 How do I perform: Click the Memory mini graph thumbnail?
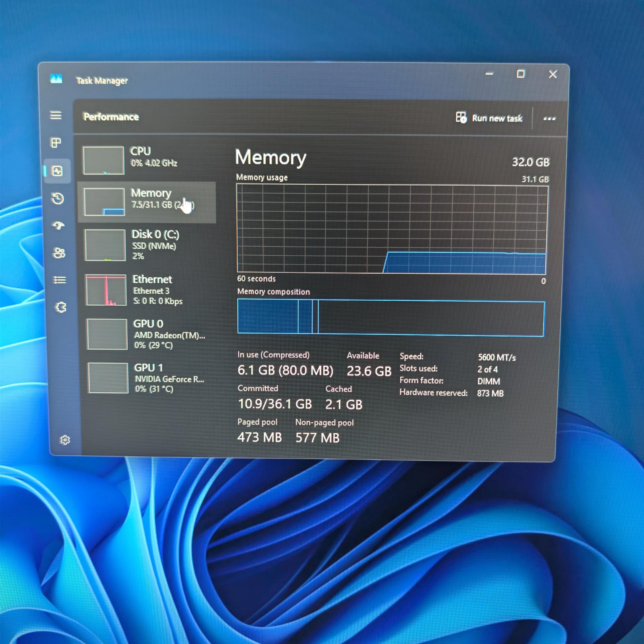(x=104, y=202)
